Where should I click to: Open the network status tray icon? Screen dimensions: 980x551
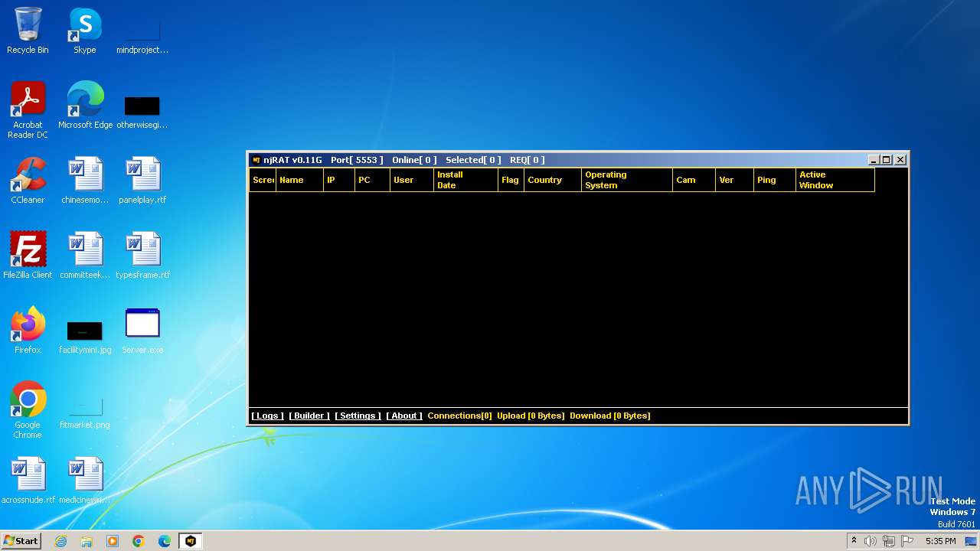889,541
